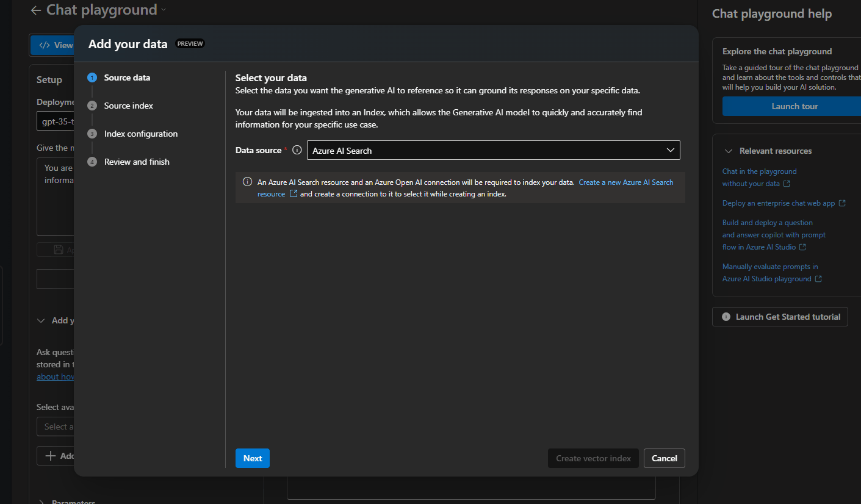Collapse the Add your data section in Setup

pyautogui.click(x=41, y=320)
